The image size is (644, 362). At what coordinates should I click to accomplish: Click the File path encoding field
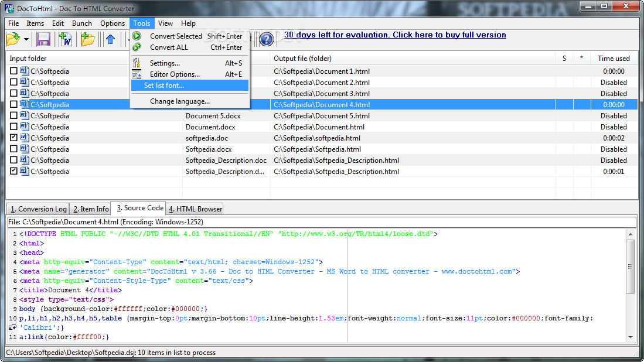pos(322,222)
